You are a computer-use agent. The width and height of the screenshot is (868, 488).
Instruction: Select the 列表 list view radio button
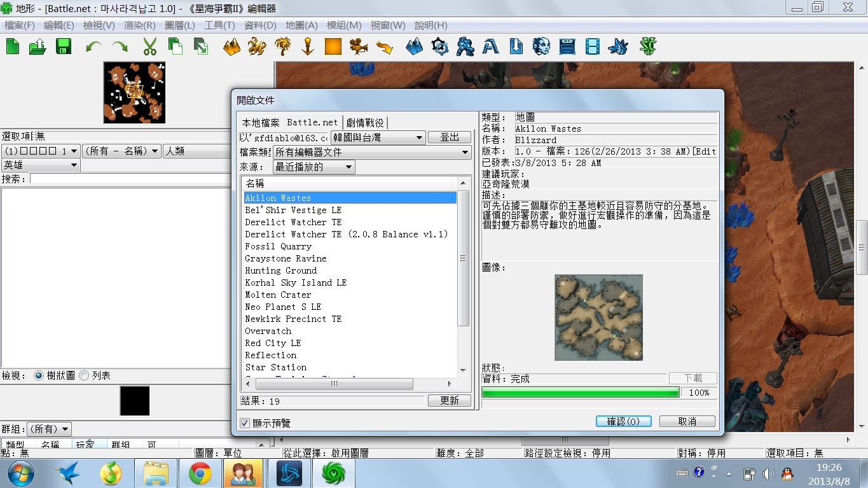click(x=84, y=376)
